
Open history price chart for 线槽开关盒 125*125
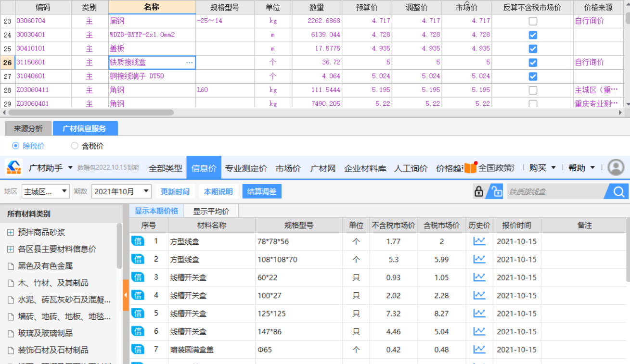click(479, 314)
